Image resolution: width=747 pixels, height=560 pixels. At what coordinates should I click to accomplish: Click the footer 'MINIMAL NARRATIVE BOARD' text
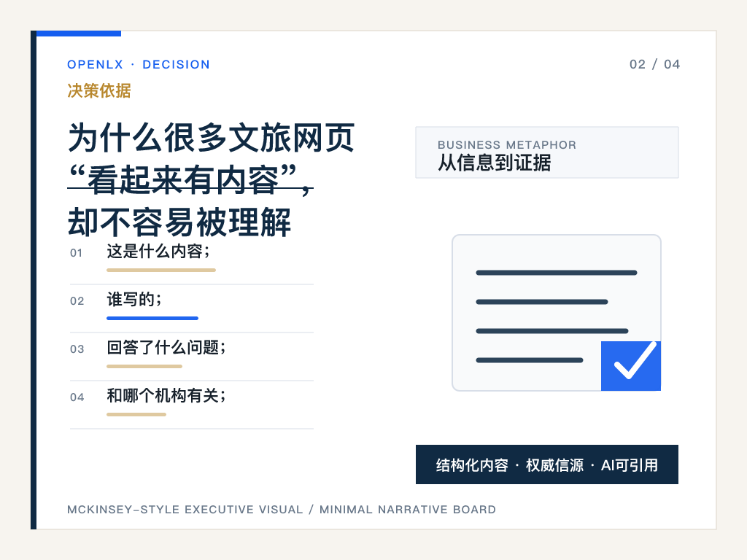pyautogui.click(x=408, y=510)
